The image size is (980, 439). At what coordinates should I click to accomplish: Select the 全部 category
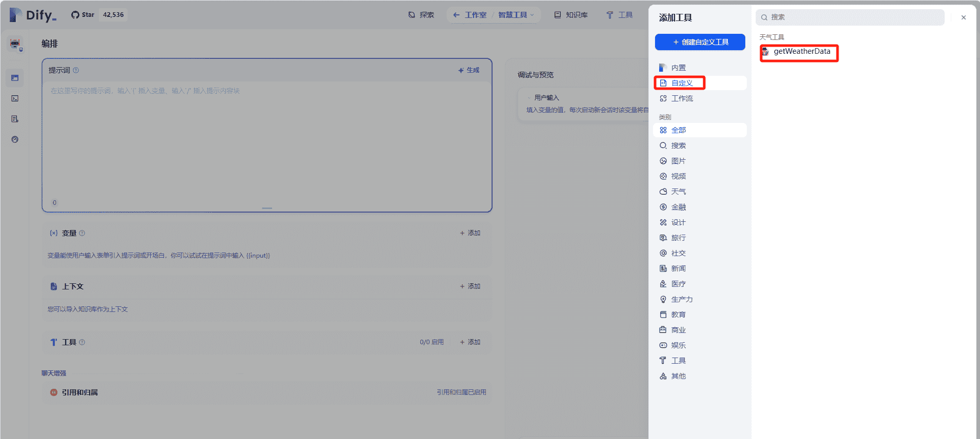coord(700,130)
